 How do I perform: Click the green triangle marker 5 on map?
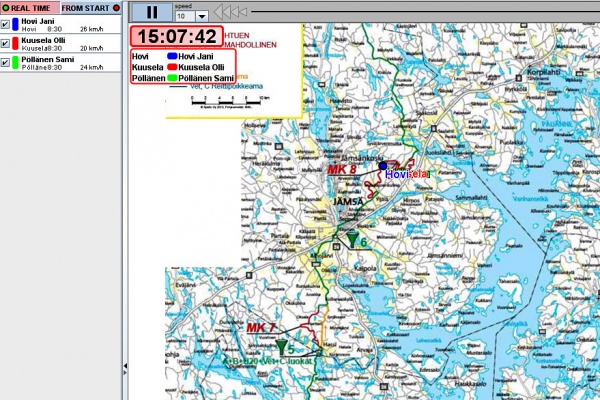pyautogui.click(x=282, y=347)
